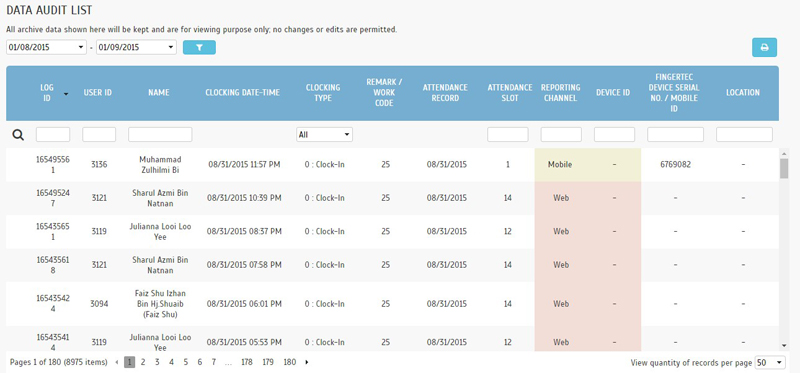
Task: Click the name Muhammad Zulhilmi Bi
Action: point(160,165)
